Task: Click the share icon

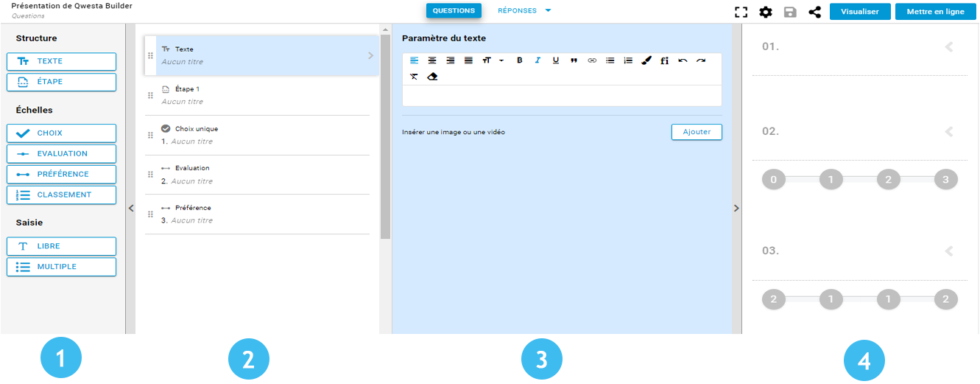Action: (x=814, y=12)
